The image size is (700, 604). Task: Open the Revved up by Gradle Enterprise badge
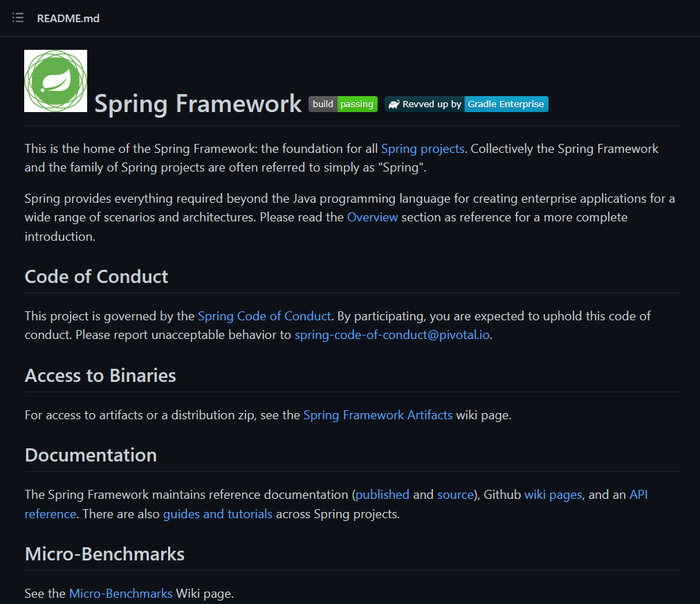click(466, 104)
